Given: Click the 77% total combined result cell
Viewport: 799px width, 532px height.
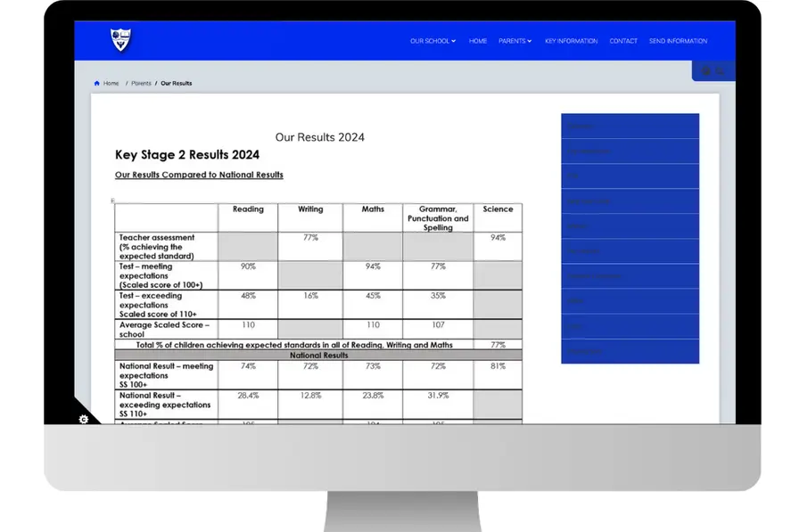Looking at the screenshot, I should point(498,345).
